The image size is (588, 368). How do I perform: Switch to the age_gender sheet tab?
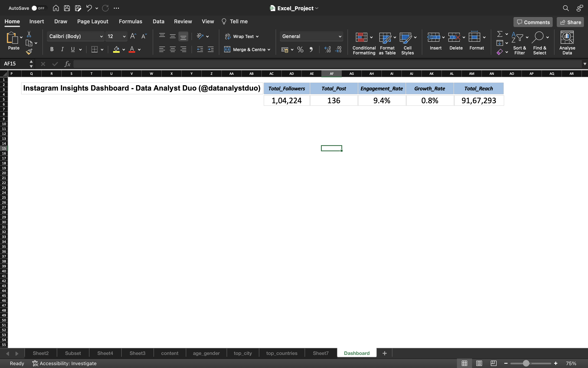tap(206, 353)
